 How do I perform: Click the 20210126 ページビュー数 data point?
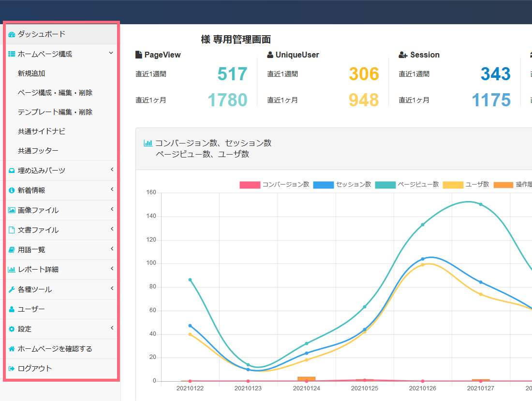click(423, 225)
